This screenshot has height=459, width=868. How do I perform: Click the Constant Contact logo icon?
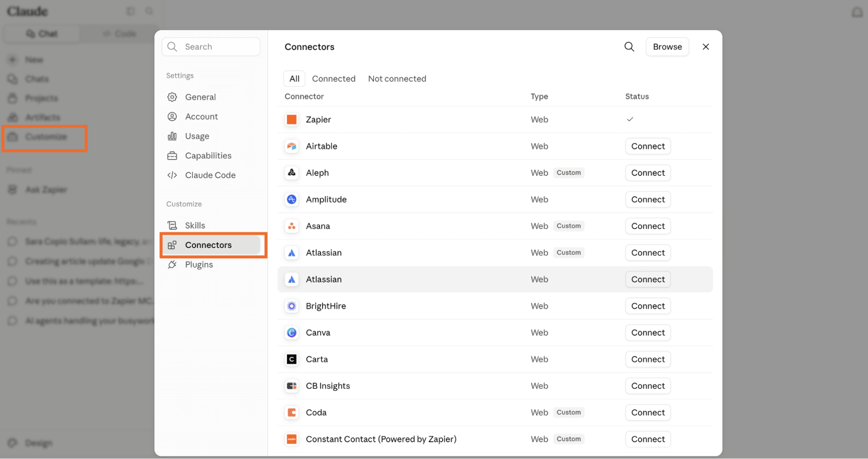point(292,440)
